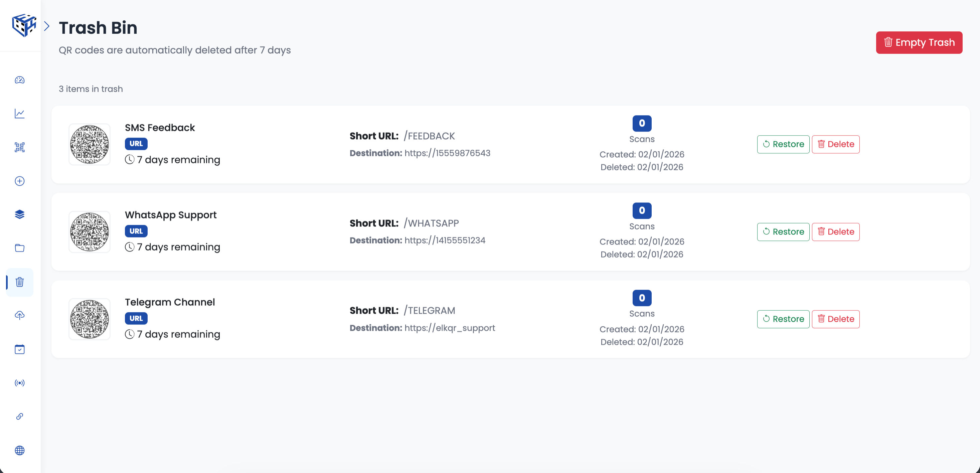The image size is (980, 473).
Task: Open the stacked layers sidebar icon
Action: click(x=20, y=214)
